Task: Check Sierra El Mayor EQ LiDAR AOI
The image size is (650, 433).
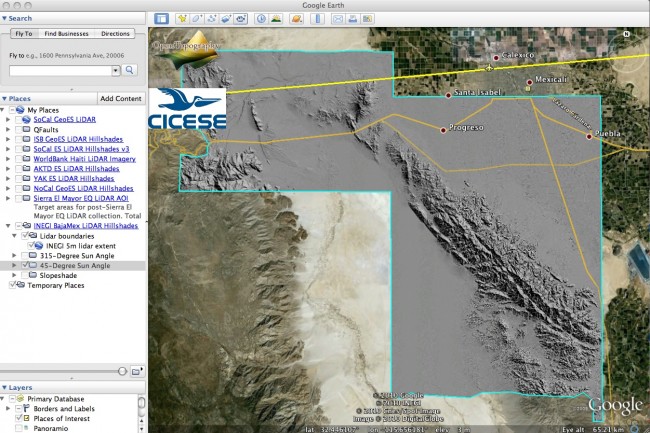Action: pos(18,198)
